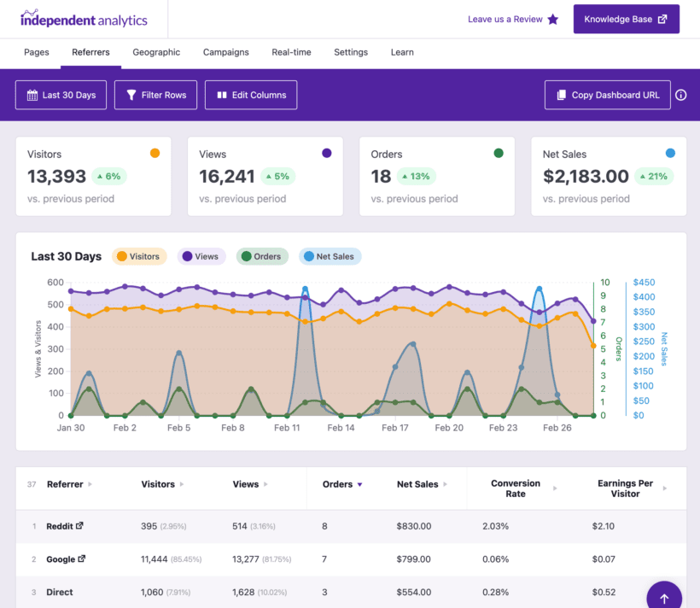Click the copy icon in Copy Dashboard URL
700x608 pixels.
point(561,95)
